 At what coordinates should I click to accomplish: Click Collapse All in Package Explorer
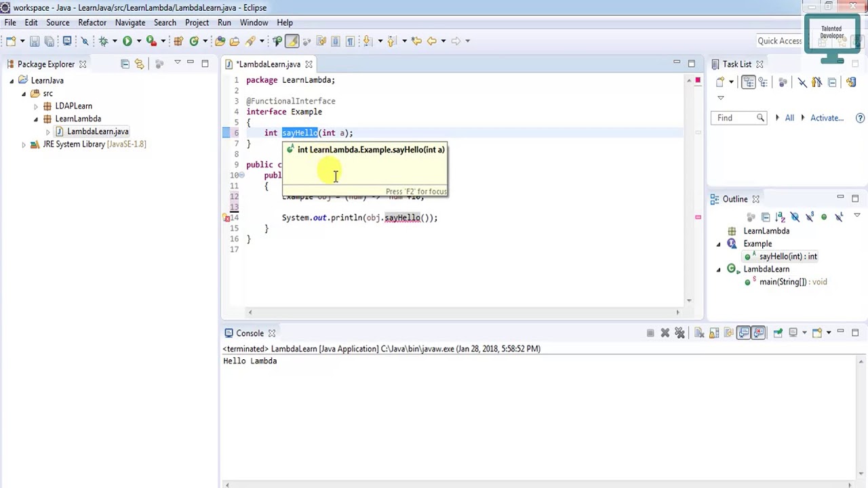point(125,64)
